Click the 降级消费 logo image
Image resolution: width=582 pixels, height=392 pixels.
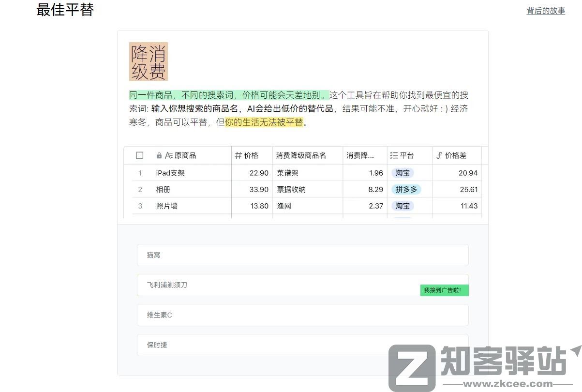[x=148, y=61]
